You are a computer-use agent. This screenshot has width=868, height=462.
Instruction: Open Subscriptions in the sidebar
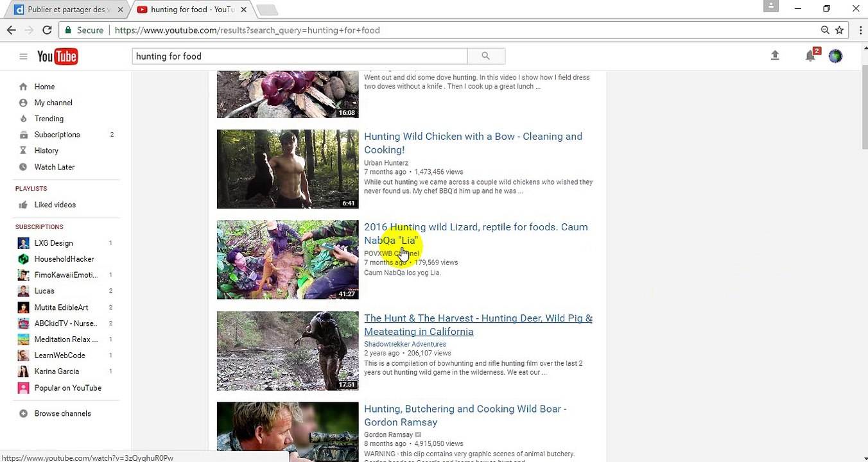coord(57,135)
